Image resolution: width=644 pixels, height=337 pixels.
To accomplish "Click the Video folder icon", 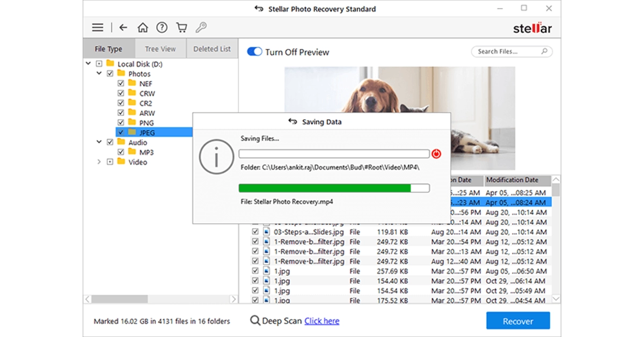I will [x=121, y=162].
